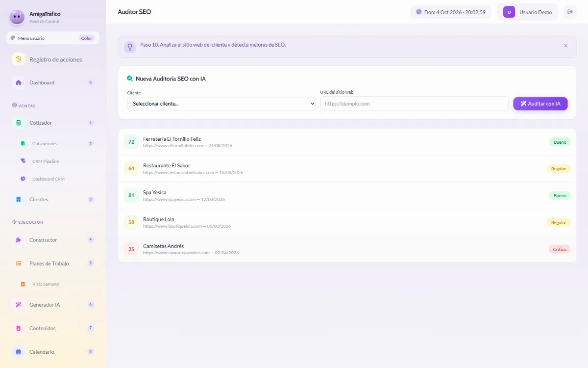Click the score 35 badge

pos(131,249)
